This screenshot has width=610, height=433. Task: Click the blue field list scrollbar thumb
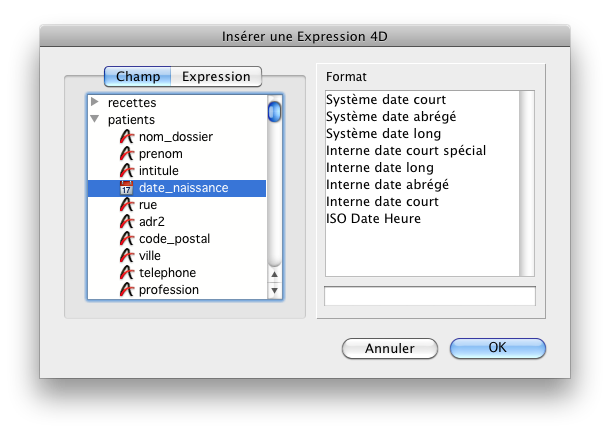[274, 111]
